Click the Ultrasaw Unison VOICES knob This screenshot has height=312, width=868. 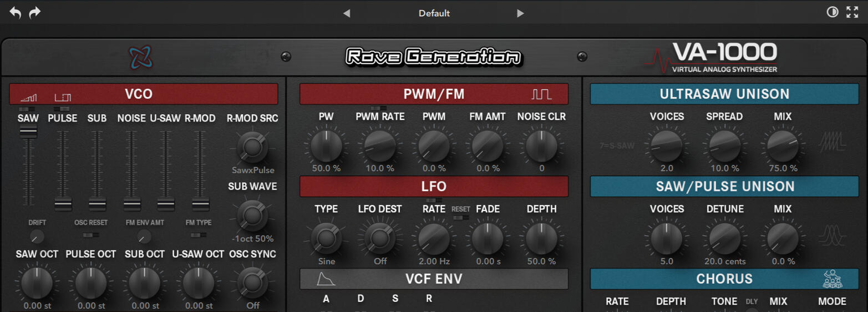(667, 146)
